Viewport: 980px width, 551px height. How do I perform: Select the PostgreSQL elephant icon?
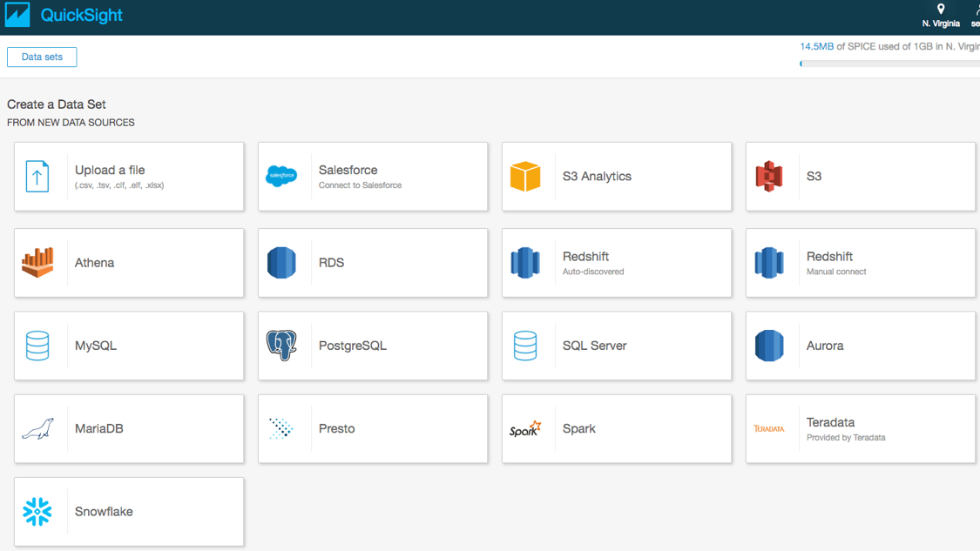[281, 346]
